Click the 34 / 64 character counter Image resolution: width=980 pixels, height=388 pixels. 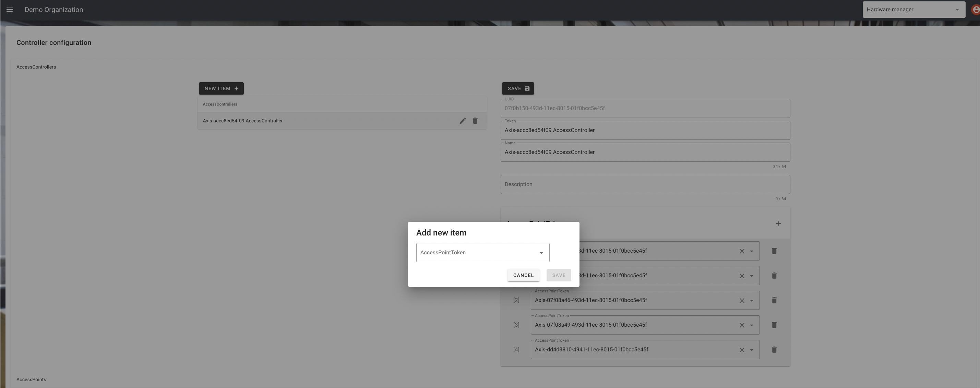(779, 167)
